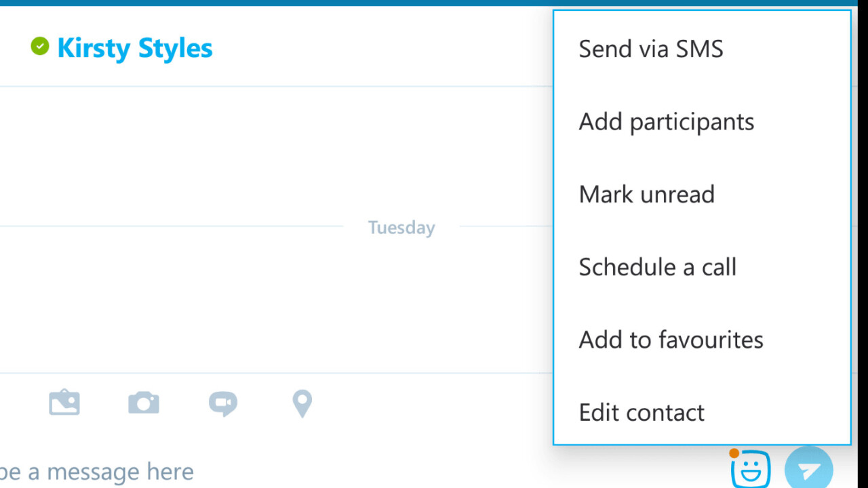Select 'Schedule a call' menu entry
Image resolution: width=868 pixels, height=488 pixels.
657,267
